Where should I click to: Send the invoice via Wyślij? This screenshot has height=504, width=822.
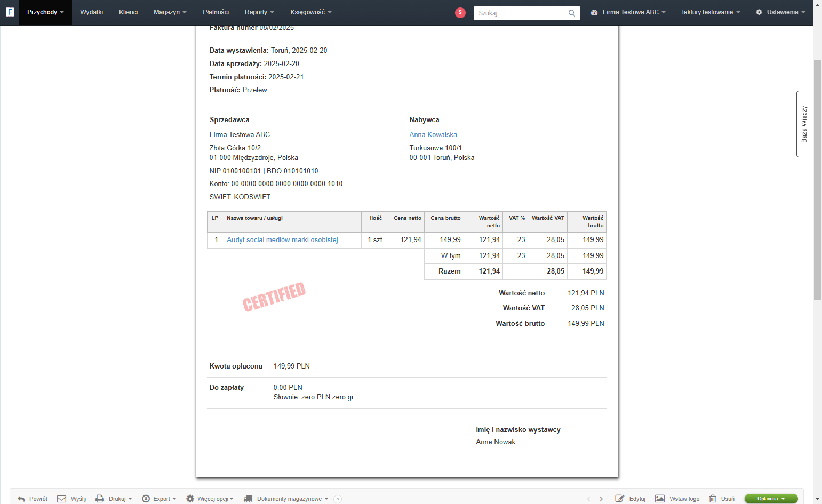[71, 499]
